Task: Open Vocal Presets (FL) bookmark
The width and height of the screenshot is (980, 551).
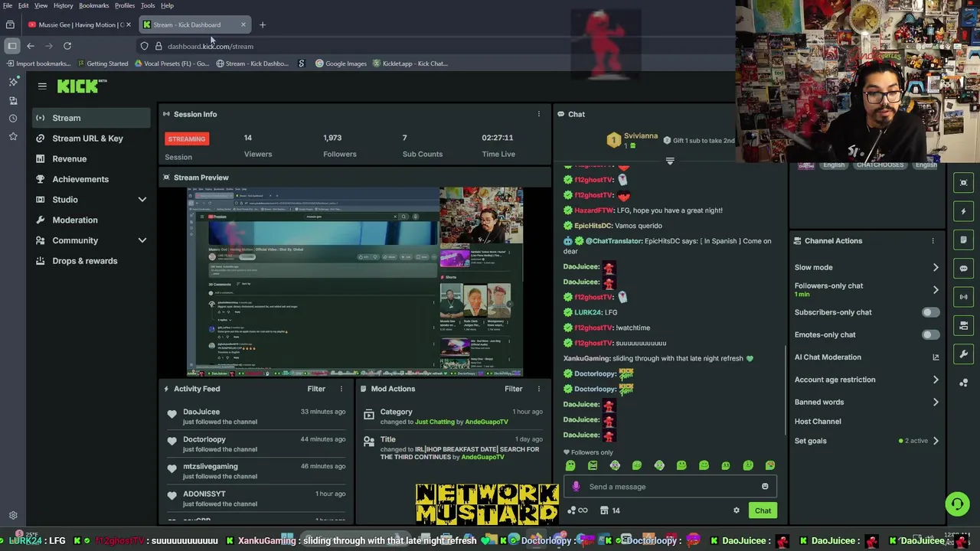Action: (x=171, y=64)
